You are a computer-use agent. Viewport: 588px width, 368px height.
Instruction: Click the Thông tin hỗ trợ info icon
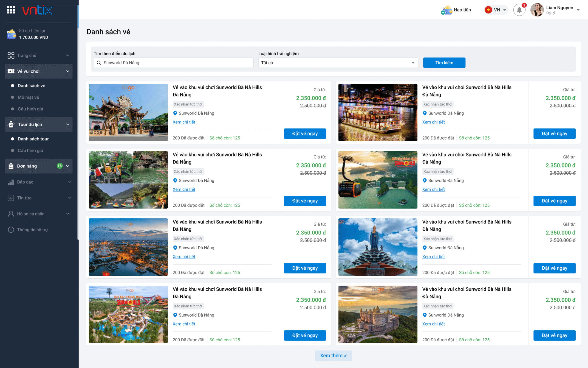click(11, 229)
